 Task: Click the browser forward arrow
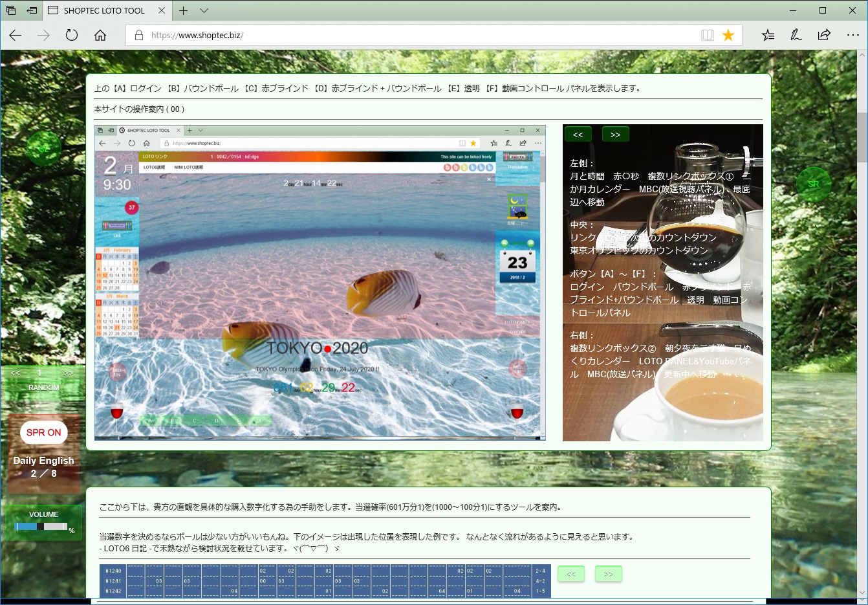[43, 35]
